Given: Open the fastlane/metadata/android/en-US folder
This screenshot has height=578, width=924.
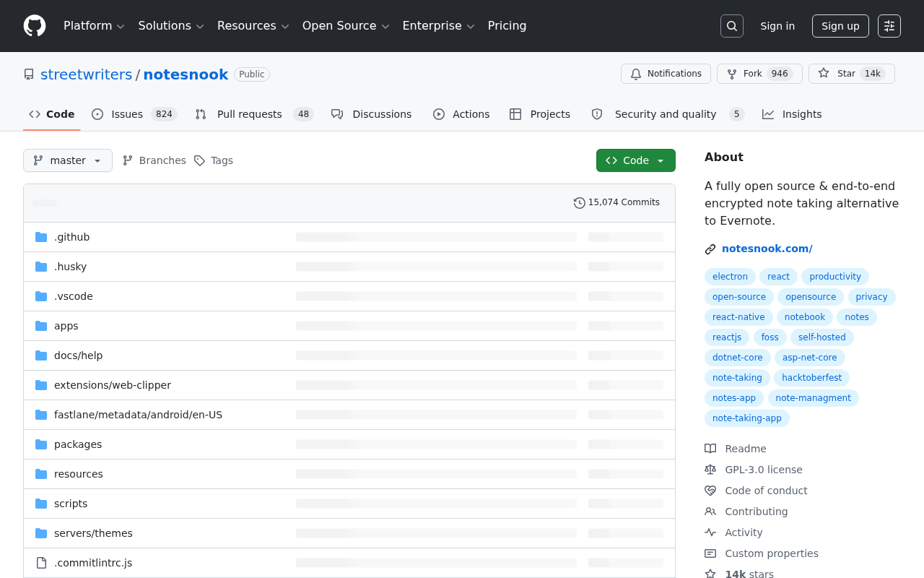Looking at the screenshot, I should click(x=138, y=415).
